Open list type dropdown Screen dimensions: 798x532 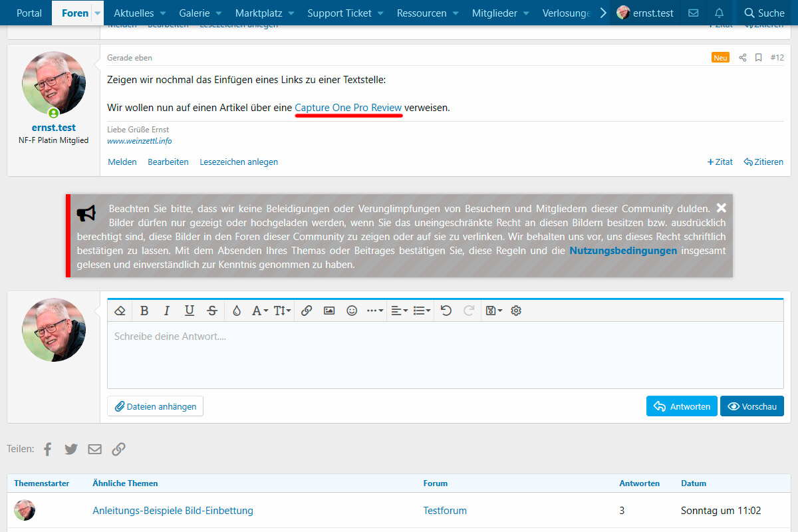point(422,311)
